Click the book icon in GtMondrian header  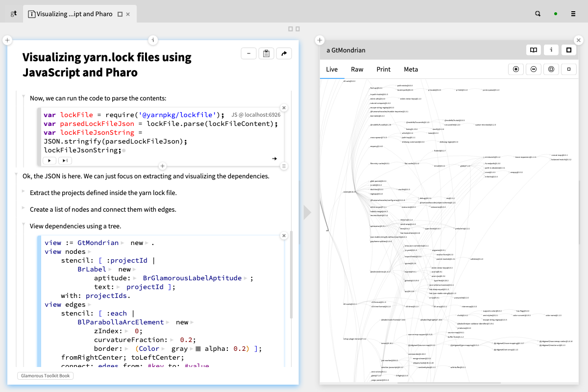point(534,50)
